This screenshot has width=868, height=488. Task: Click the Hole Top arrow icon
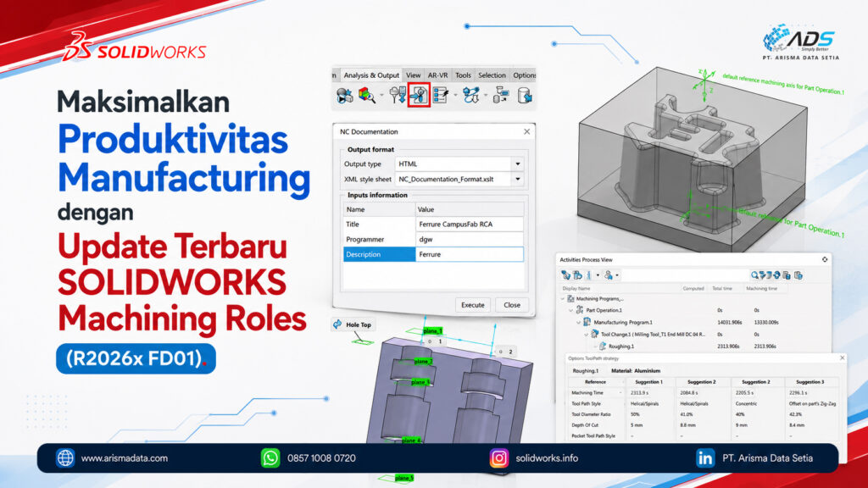[337, 324]
